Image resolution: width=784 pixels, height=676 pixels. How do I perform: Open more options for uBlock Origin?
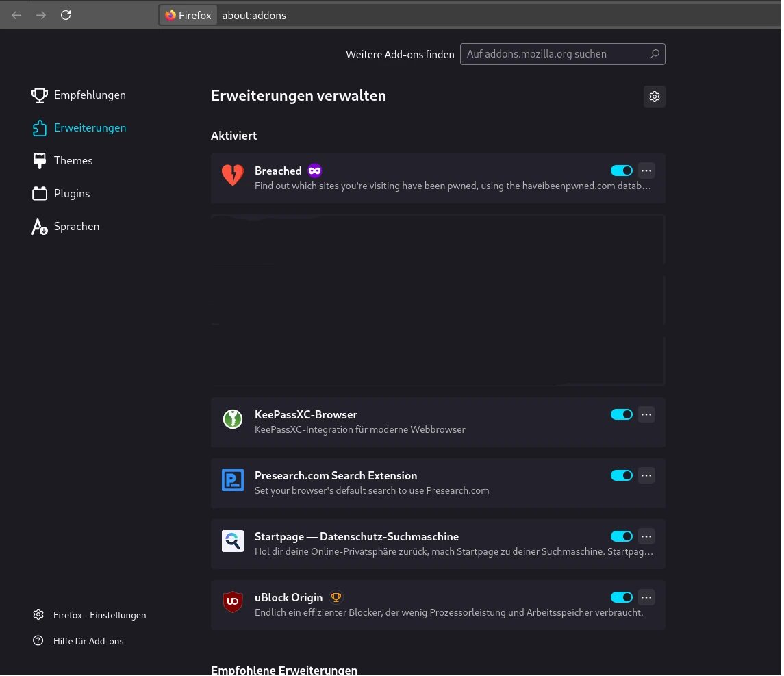click(x=646, y=597)
